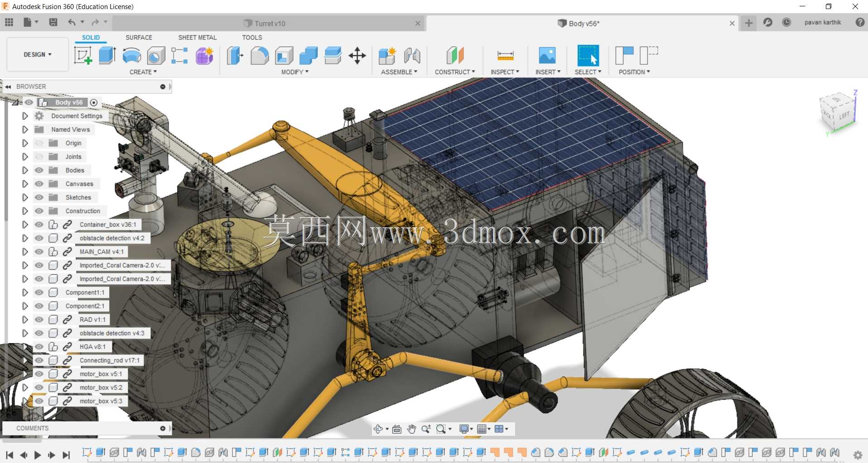Play the timeline

(38, 455)
